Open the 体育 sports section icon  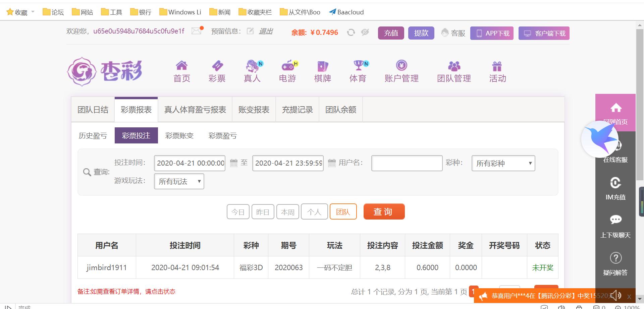pos(358,66)
